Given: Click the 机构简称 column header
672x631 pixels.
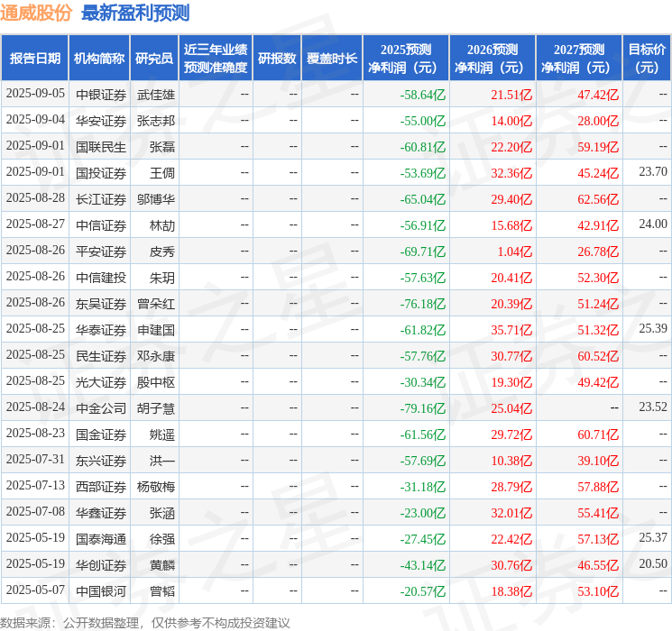Looking at the screenshot, I should point(99,59).
